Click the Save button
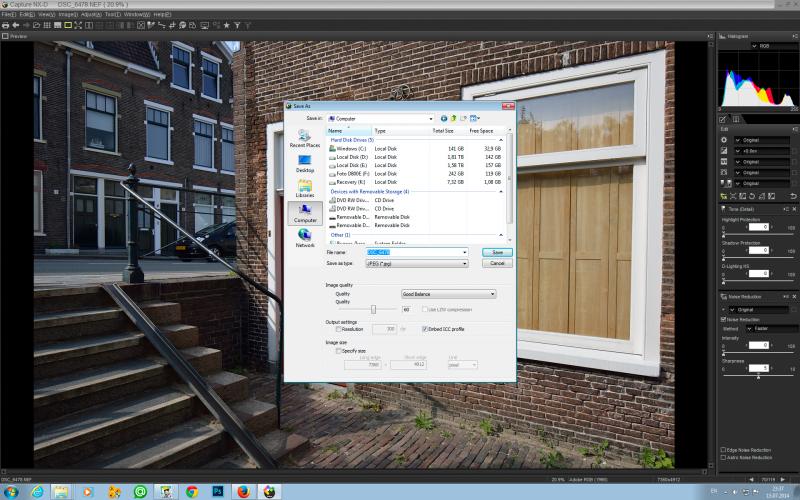Screen dimensions: 800x500 (497, 253)
